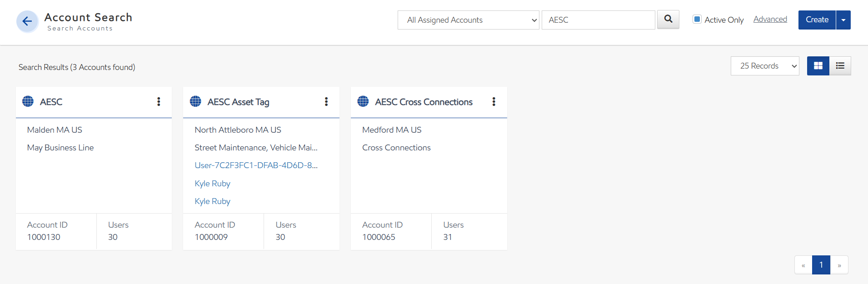Screen dimensions: 868x284
Task: Click the search field containing AESC
Action: [x=599, y=20]
